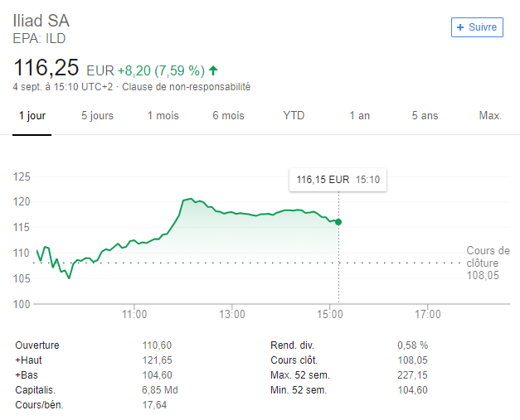Click the green chart marker dot

[x=338, y=222]
